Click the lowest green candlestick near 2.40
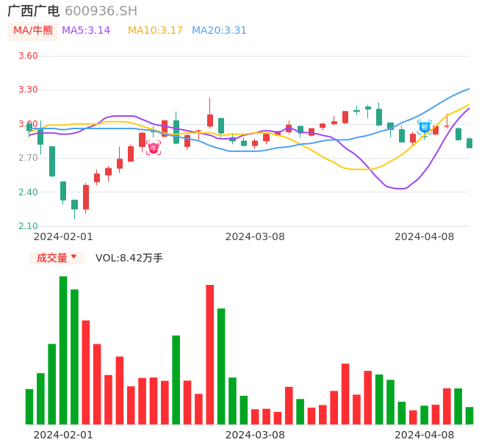The image size is (504, 445). (x=74, y=204)
